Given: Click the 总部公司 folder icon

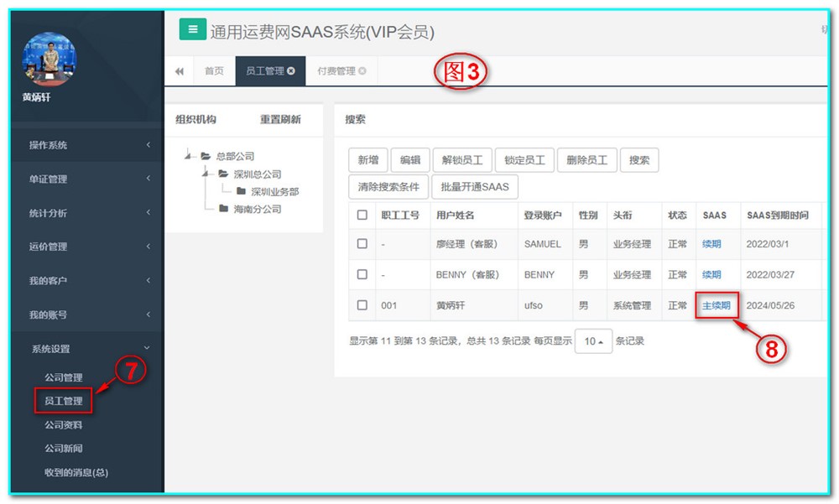Looking at the screenshot, I should (206, 156).
